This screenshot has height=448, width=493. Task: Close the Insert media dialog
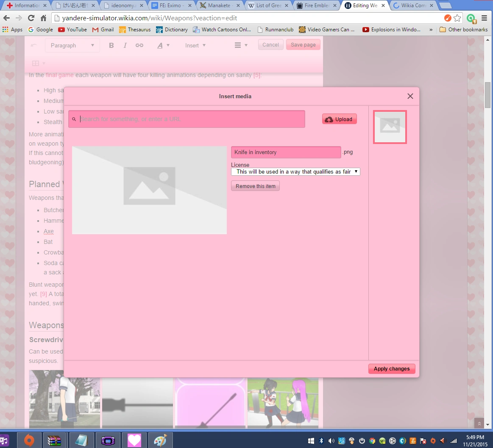(x=410, y=96)
